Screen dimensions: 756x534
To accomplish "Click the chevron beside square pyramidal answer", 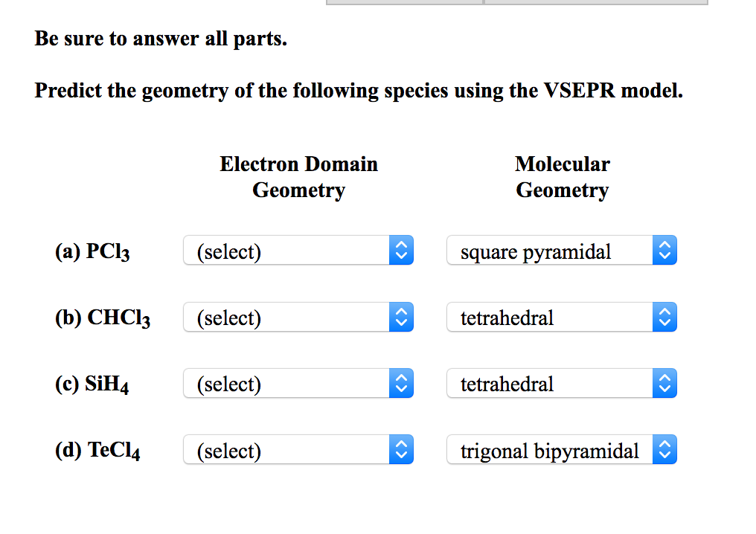I will point(665,250).
